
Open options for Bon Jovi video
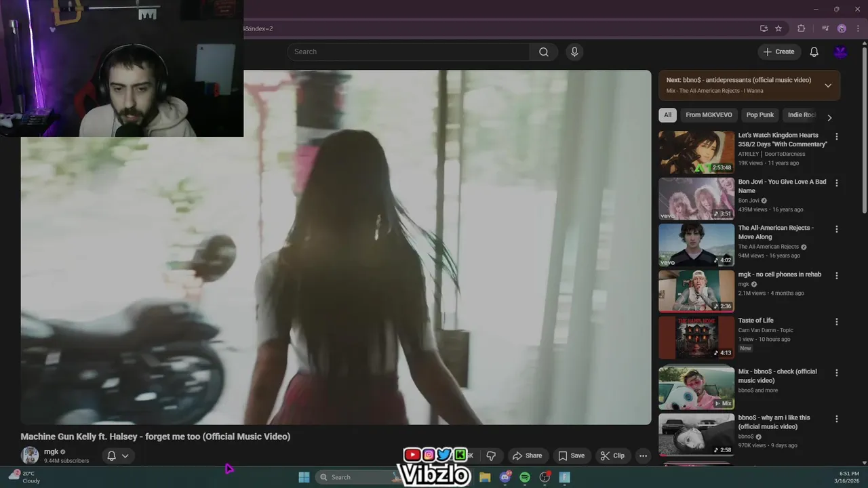[x=836, y=183]
